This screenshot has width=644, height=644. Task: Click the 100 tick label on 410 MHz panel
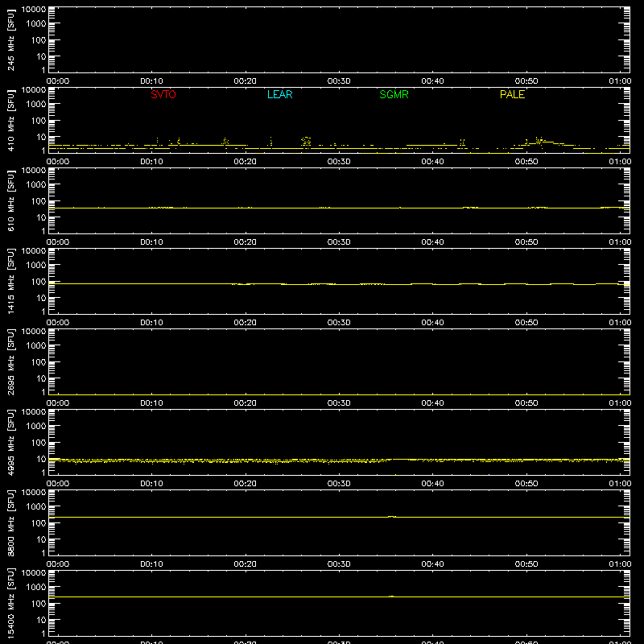click(39, 121)
